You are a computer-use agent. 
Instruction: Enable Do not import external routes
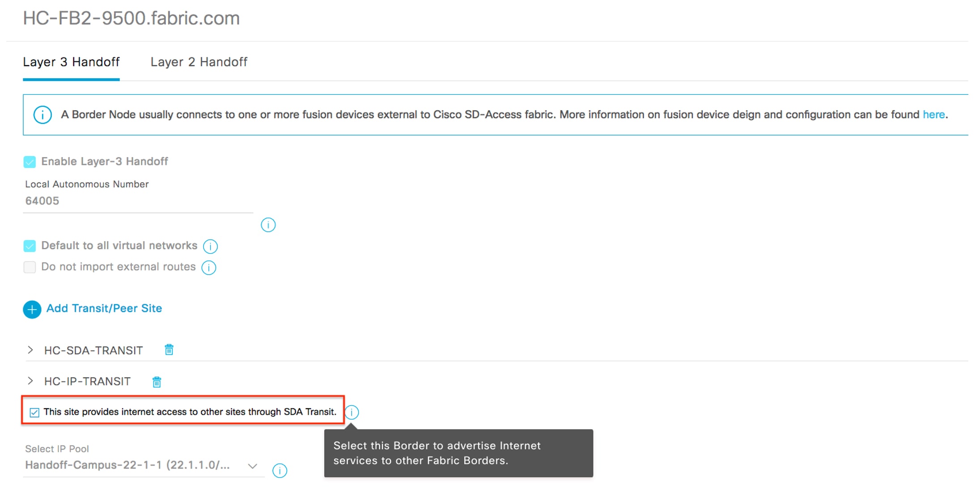coord(30,267)
